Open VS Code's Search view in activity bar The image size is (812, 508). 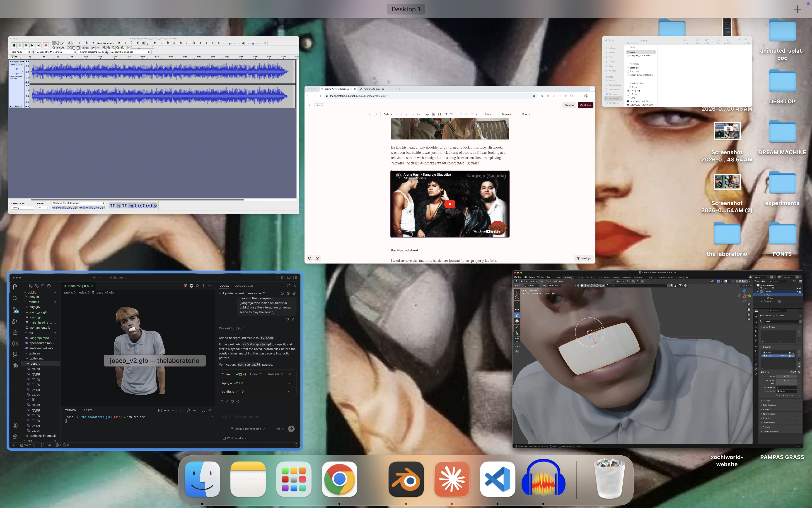(x=15, y=298)
